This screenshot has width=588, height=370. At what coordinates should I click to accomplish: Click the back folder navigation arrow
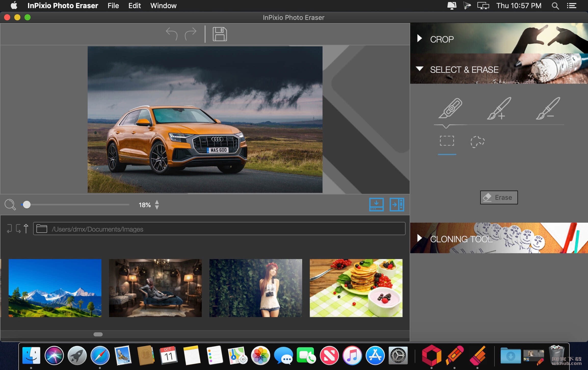click(x=9, y=229)
